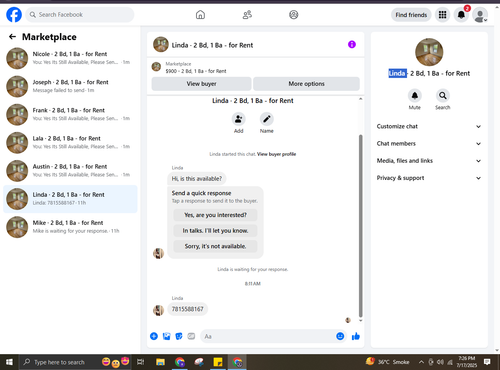The width and height of the screenshot is (500, 370).
Task: Open View buyer profile link
Action: point(276,154)
